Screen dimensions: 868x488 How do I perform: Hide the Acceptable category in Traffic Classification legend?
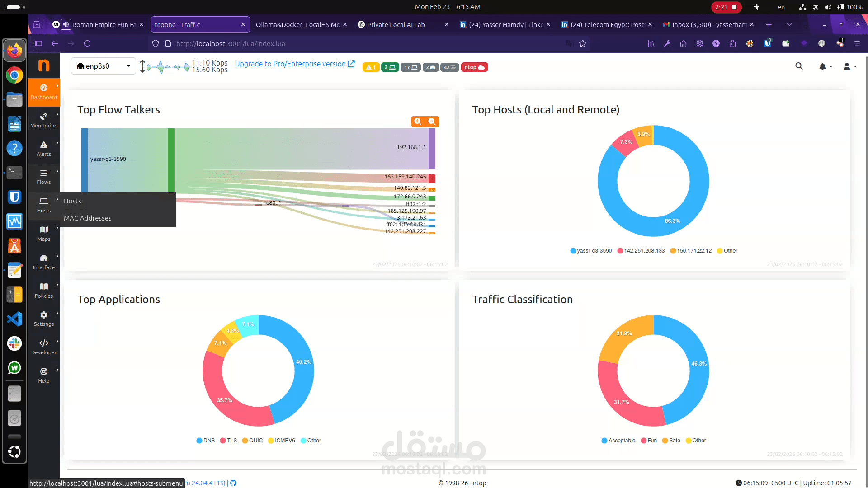pos(618,441)
